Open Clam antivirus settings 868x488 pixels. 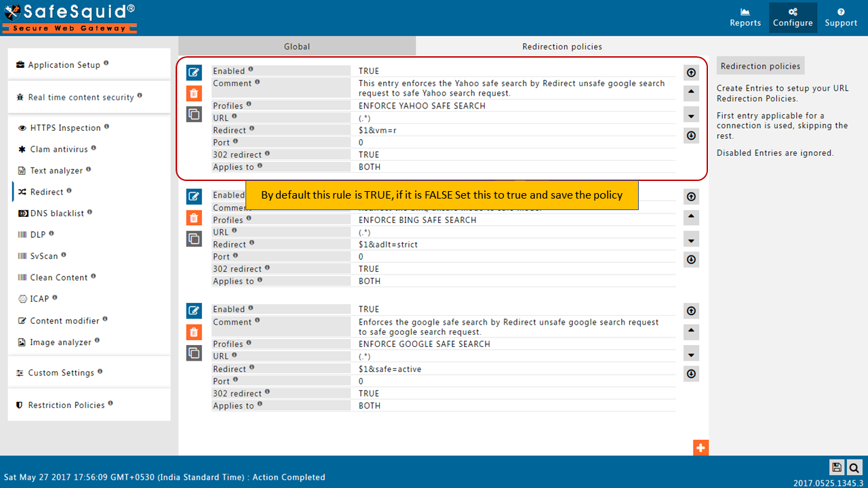(x=58, y=149)
